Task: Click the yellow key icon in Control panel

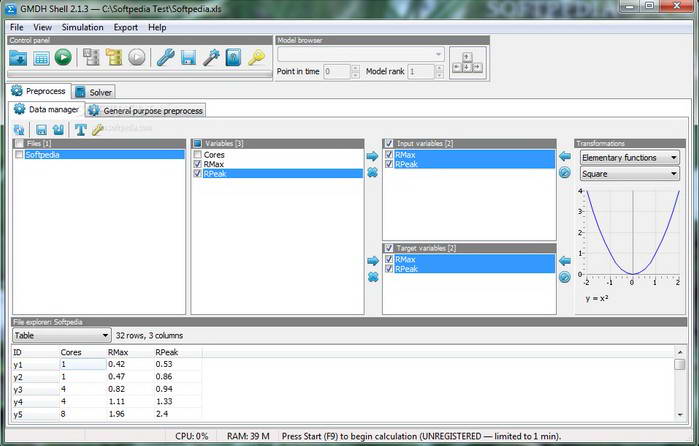Action: coord(256,58)
